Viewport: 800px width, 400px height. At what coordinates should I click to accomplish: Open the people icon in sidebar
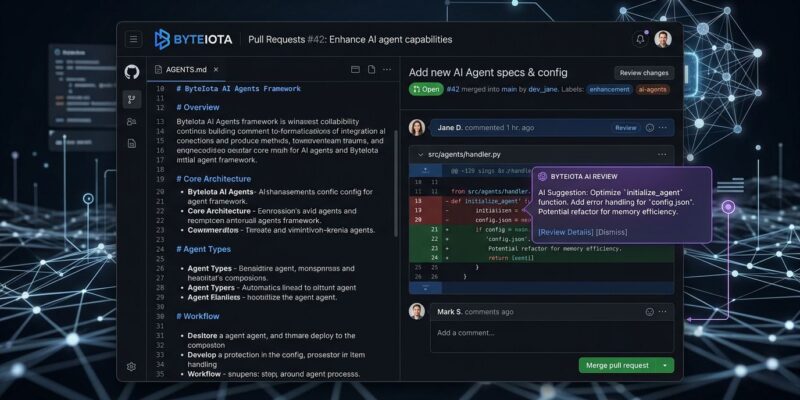pyautogui.click(x=132, y=121)
